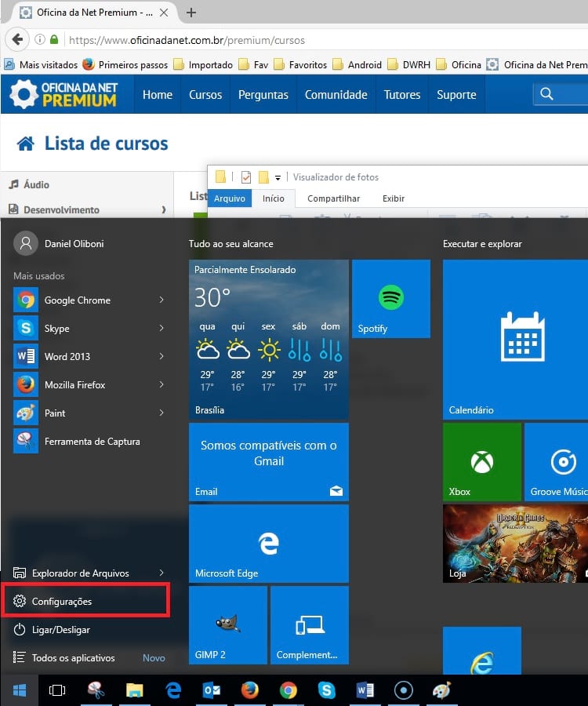Open Snipping Tool from the taskbar
Viewport: 588px width, 706px height.
click(x=96, y=690)
